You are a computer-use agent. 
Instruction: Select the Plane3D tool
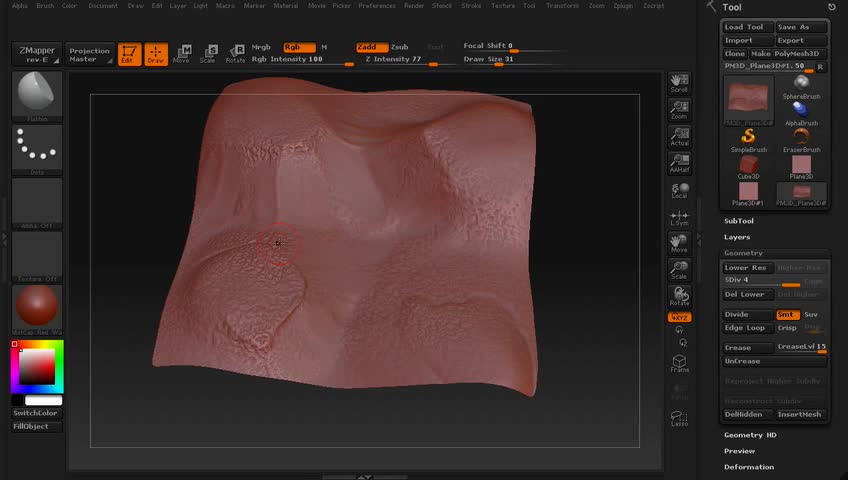[x=801, y=167]
